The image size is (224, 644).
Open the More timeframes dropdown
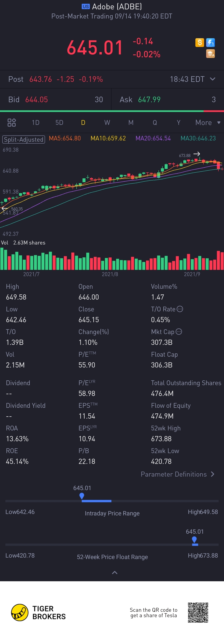tap(208, 123)
